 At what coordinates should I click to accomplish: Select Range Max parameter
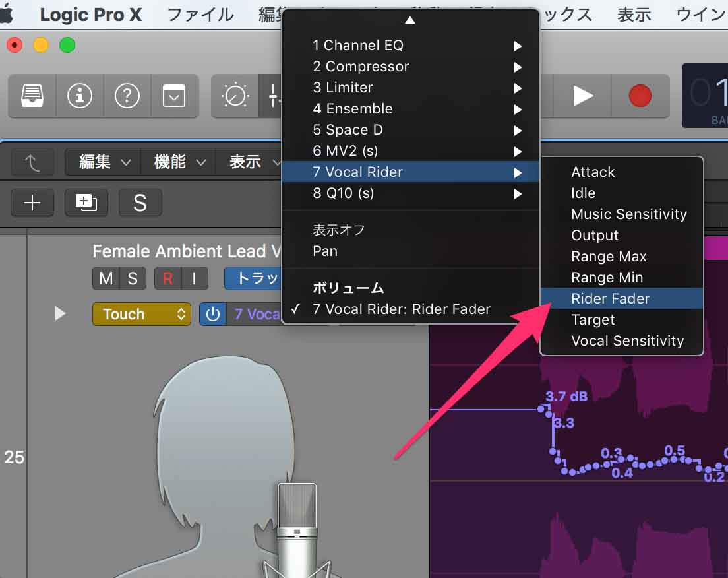pos(622,257)
